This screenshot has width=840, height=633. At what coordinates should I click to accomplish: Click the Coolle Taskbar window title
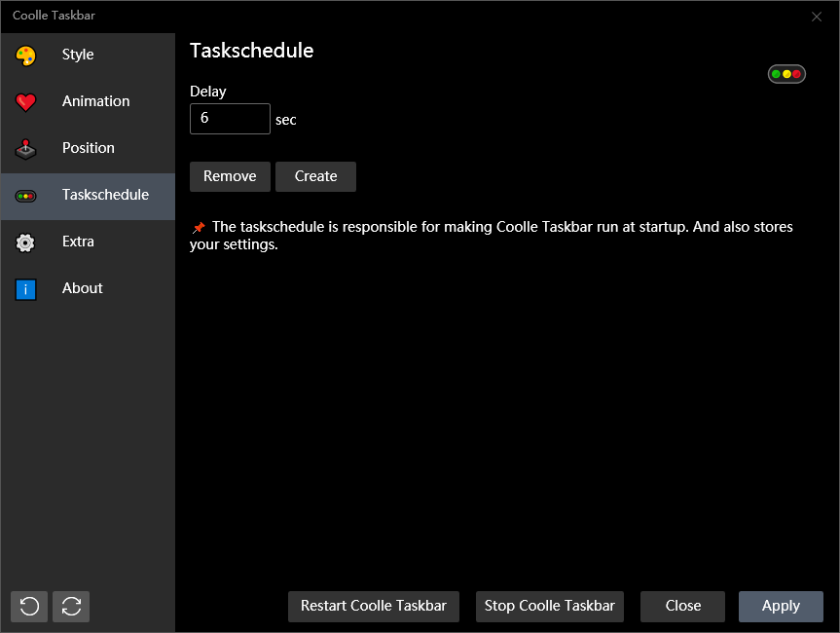54,16
